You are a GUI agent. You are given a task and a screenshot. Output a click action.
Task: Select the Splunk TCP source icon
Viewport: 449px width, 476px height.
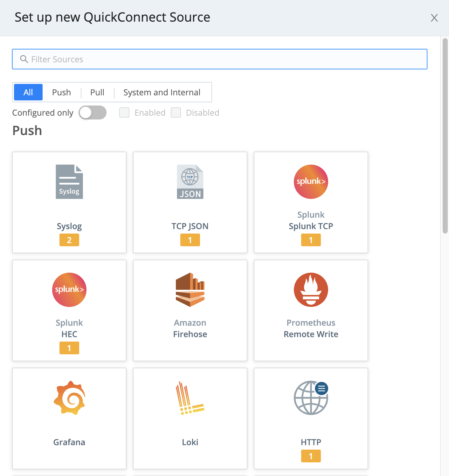(x=311, y=181)
